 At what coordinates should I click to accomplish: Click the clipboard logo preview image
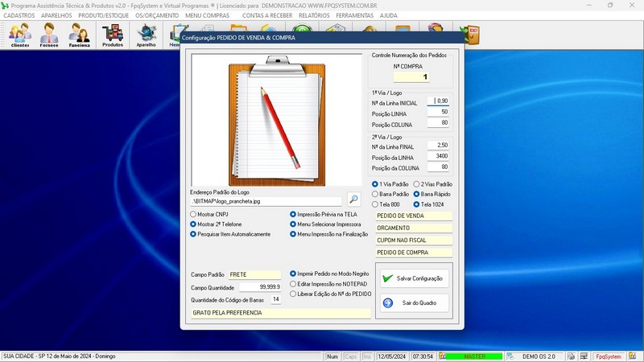pos(277,120)
